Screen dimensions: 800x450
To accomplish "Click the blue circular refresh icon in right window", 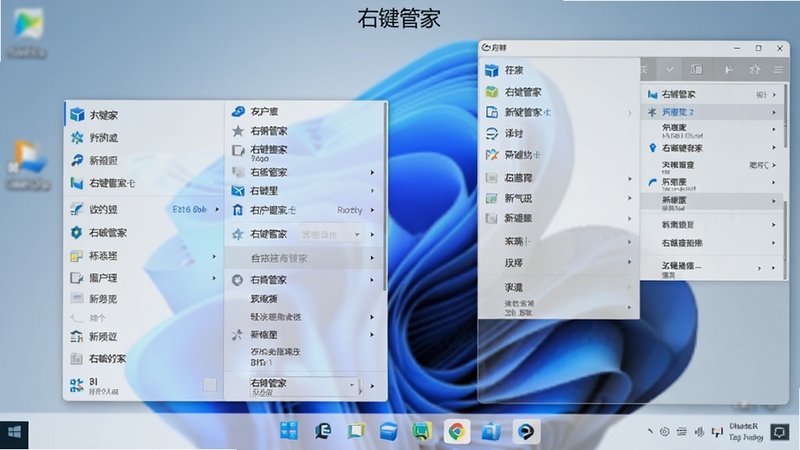I will [491, 133].
